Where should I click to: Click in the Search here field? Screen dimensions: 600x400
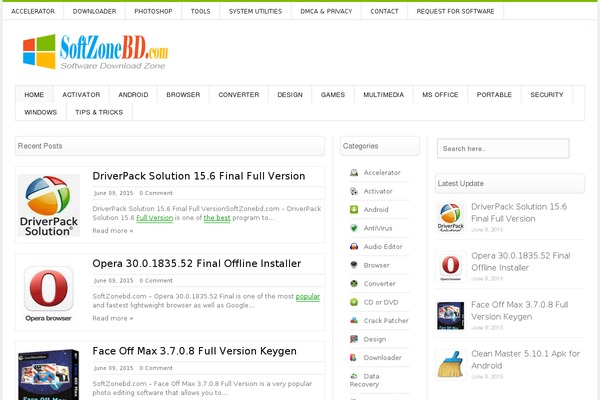503,149
